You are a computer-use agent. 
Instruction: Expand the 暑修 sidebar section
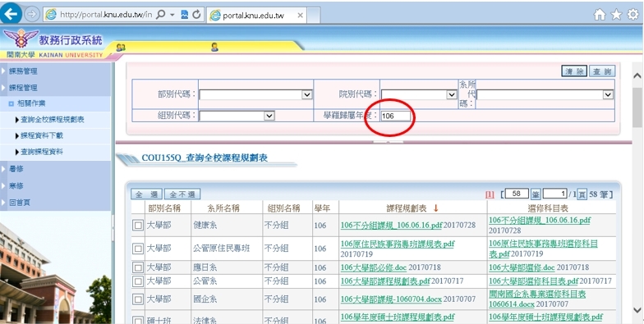pyautogui.click(x=16, y=169)
